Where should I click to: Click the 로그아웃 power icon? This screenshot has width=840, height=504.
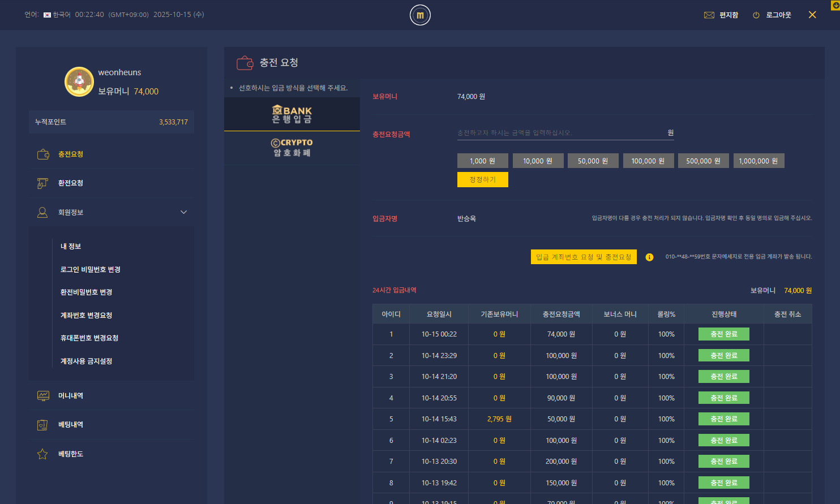756,15
